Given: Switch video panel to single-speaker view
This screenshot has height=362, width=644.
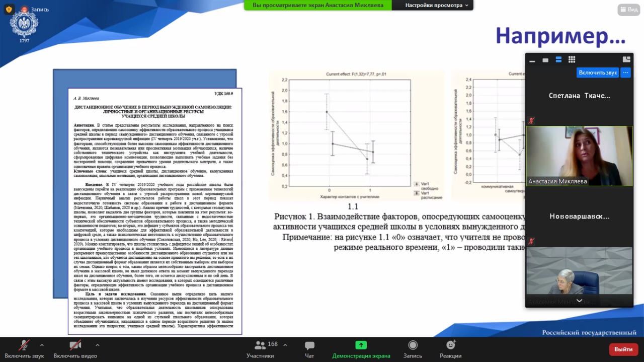Looking at the screenshot, I should [x=545, y=60].
